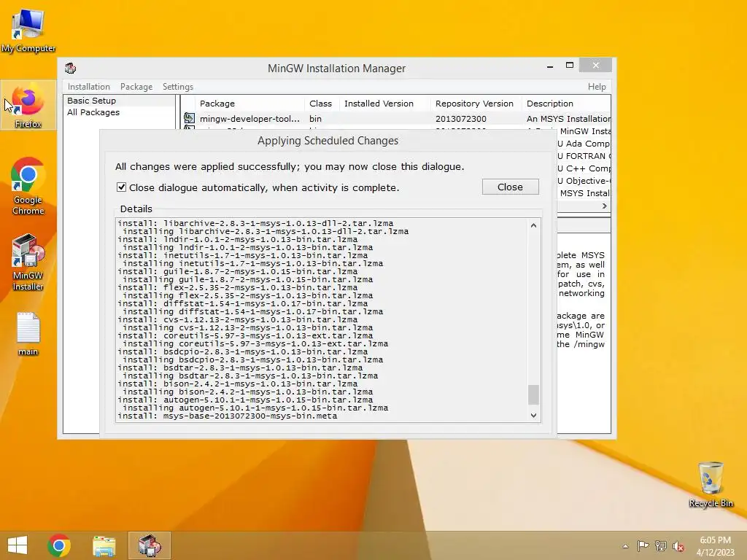The width and height of the screenshot is (747, 560).
Task: Click the bin class cell
Action: coord(315,119)
